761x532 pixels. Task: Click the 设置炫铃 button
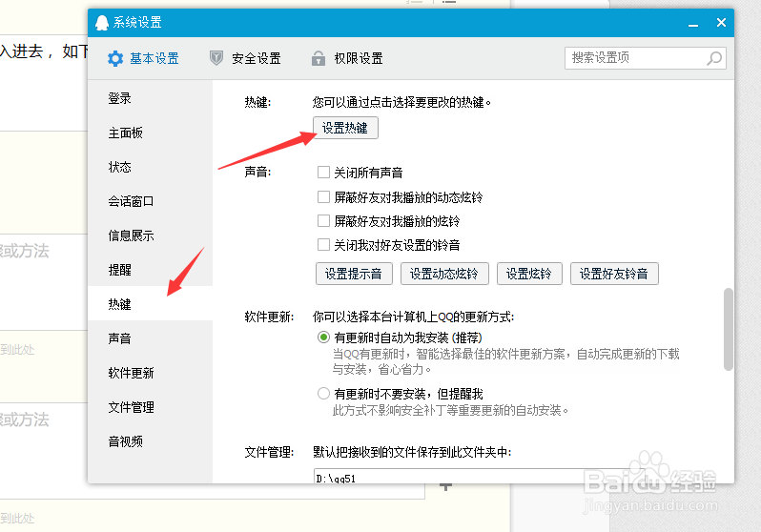(529, 274)
